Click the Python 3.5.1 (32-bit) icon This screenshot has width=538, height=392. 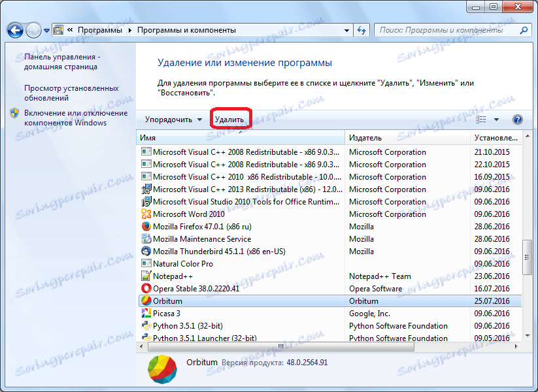146,326
